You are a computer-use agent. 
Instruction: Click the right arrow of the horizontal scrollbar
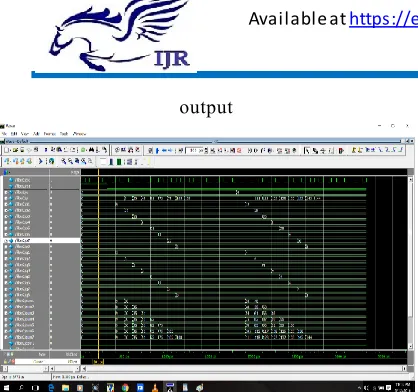(x=404, y=368)
